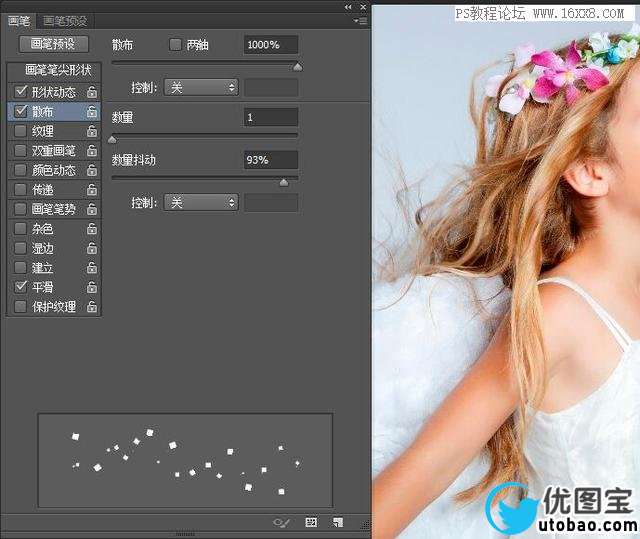The width and height of the screenshot is (640, 539).
Task: Click the 散布 slider handle
Action: click(298, 67)
